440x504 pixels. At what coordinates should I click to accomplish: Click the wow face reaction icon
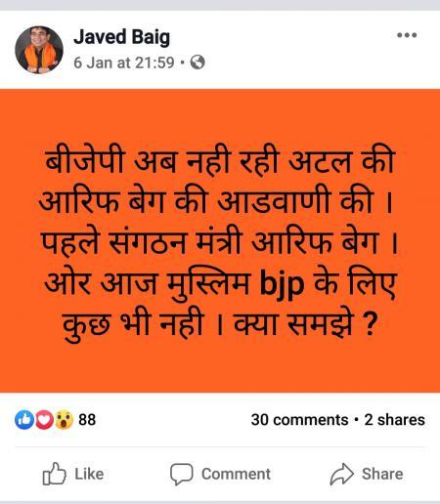64,420
